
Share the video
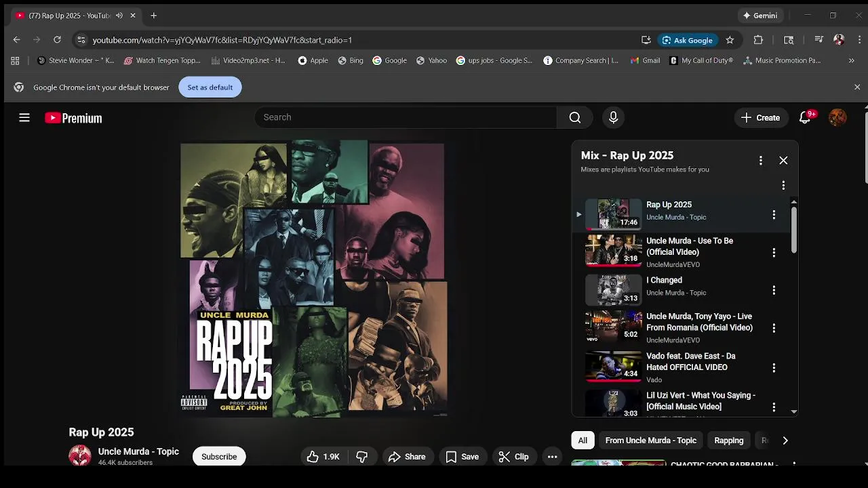click(x=407, y=457)
